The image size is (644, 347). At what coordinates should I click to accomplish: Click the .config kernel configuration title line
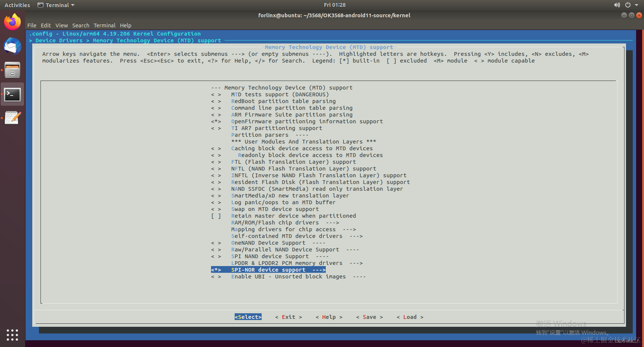coord(115,34)
